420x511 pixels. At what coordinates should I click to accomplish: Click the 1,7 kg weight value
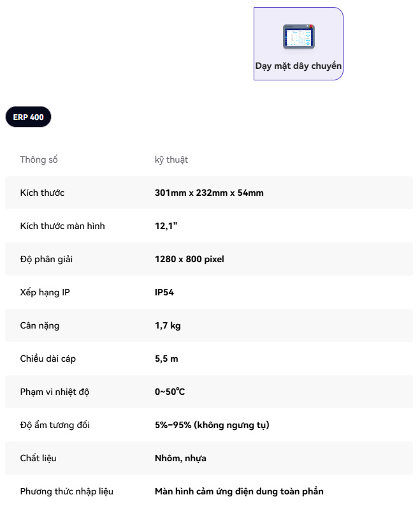pyautogui.click(x=168, y=325)
